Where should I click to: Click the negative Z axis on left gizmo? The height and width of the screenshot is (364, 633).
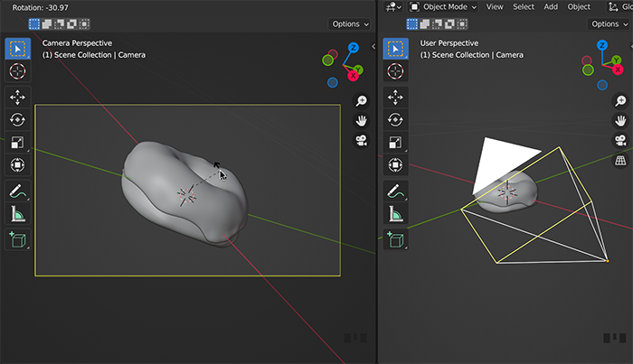tap(332, 82)
